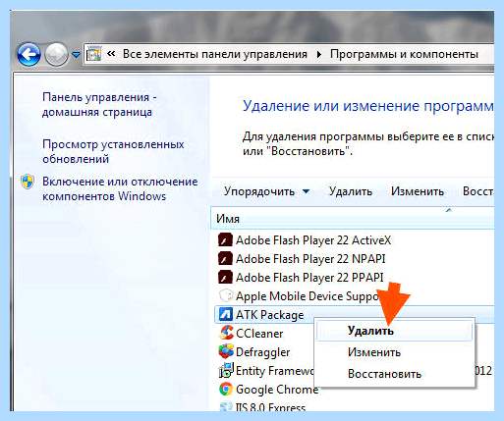Sort the list by 'Имя' column header

click(353, 218)
